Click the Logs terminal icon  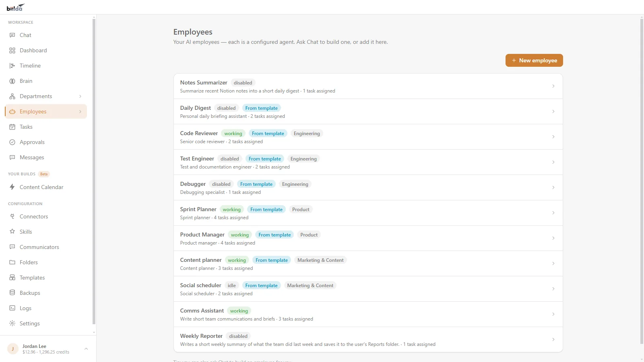point(12,308)
